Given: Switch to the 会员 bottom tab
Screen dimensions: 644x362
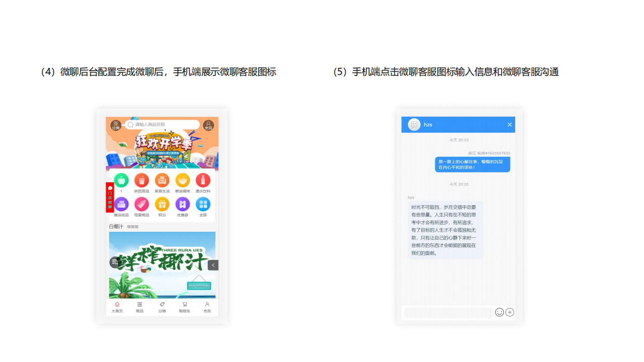Looking at the screenshot, I should point(207,308).
